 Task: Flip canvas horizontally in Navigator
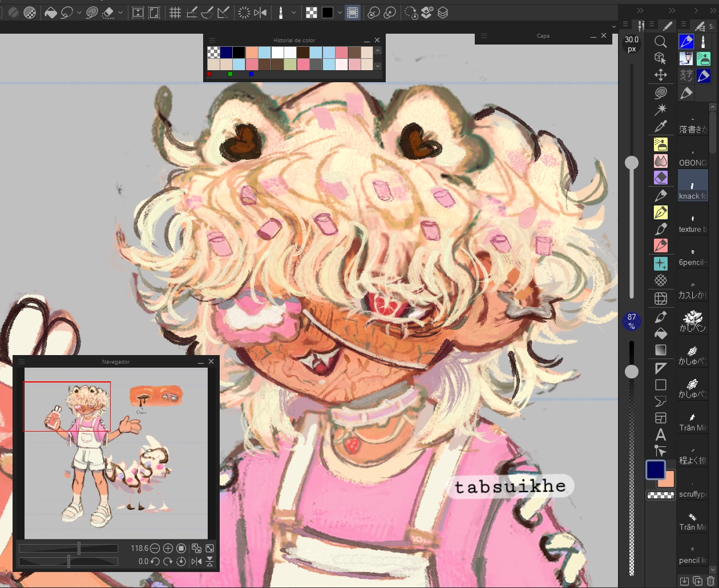coord(196,561)
